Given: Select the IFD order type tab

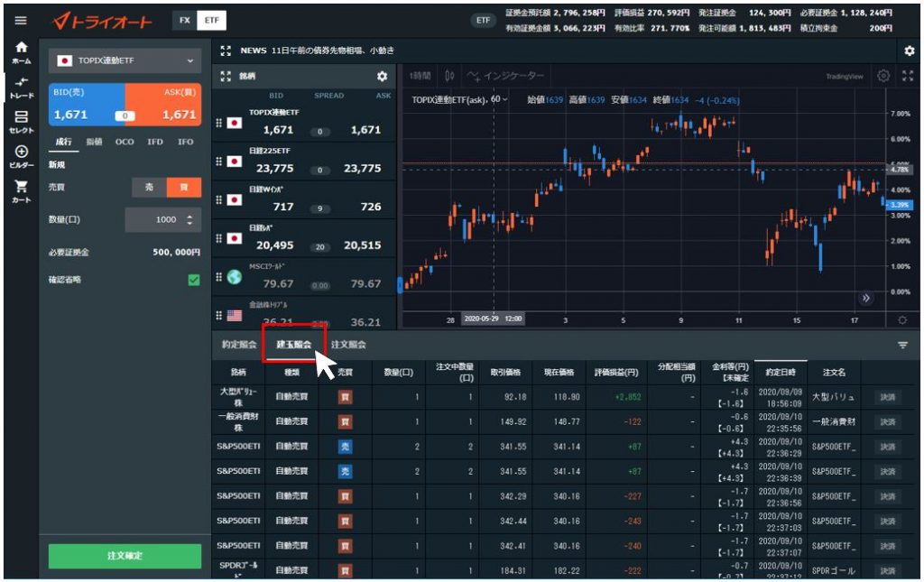Looking at the screenshot, I should [155, 142].
